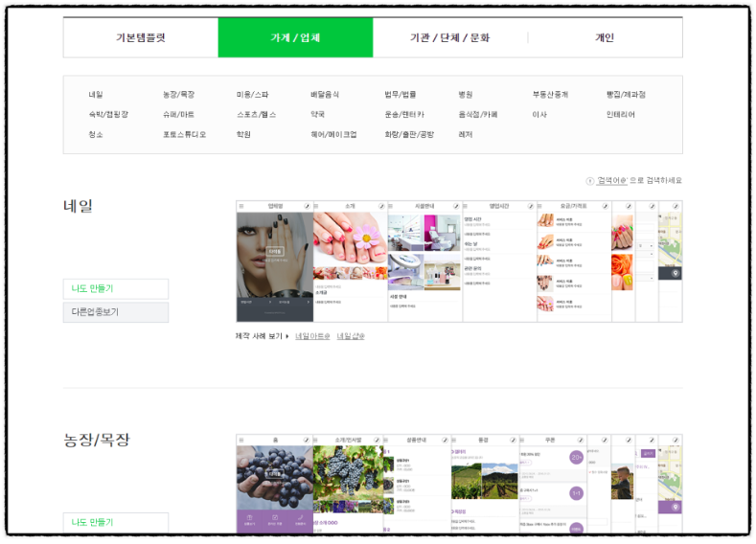This screenshot has width=756, height=544.
Task: Click the edit pencil icon on nail 업체명 screen
Action: (x=308, y=206)
